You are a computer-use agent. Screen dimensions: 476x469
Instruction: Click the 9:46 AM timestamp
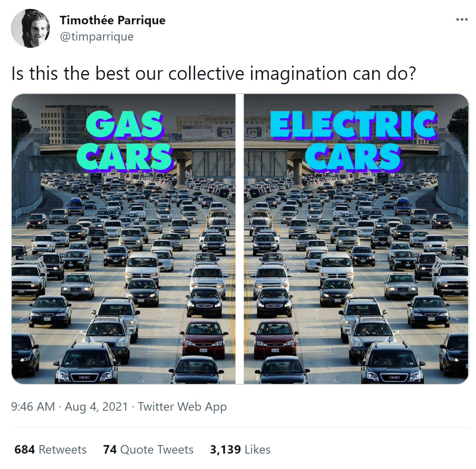click(33, 407)
